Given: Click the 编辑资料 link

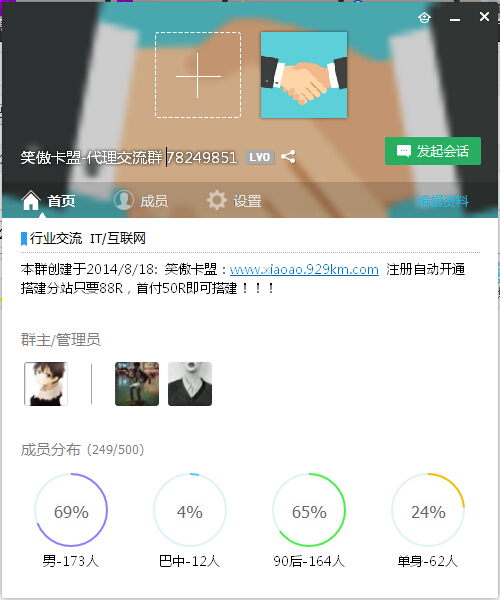Looking at the screenshot, I should pyautogui.click(x=442, y=201).
